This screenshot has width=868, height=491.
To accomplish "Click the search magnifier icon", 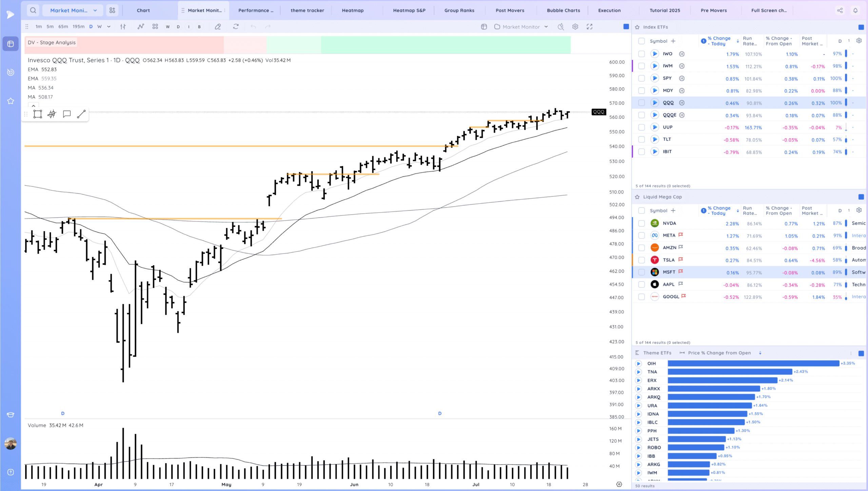I will tap(33, 11).
